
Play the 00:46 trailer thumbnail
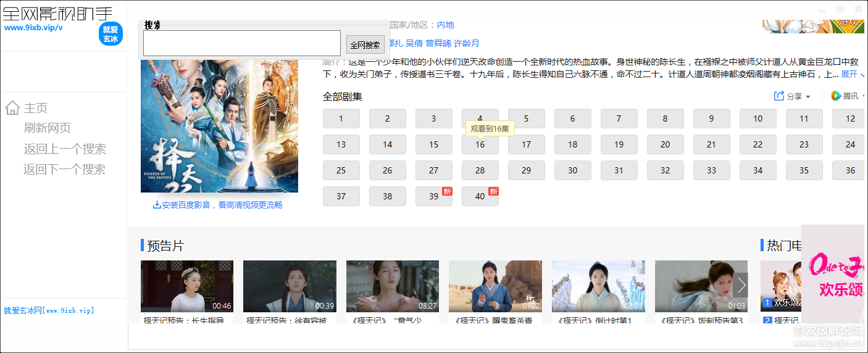point(186,286)
